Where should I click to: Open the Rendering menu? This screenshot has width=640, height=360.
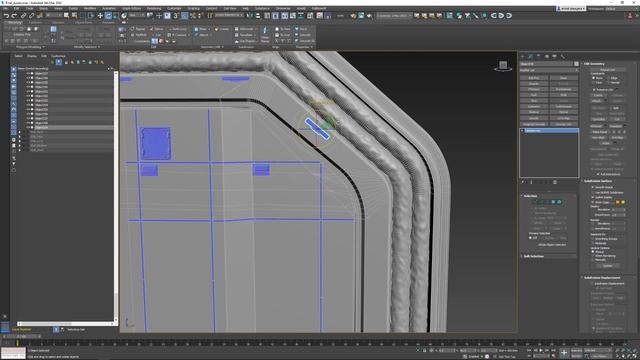(x=154, y=8)
